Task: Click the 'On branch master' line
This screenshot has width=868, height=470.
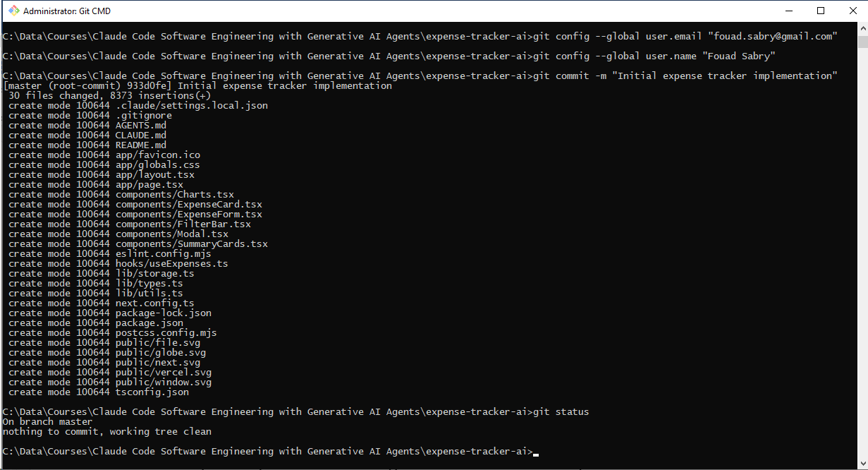Action: pos(48,421)
